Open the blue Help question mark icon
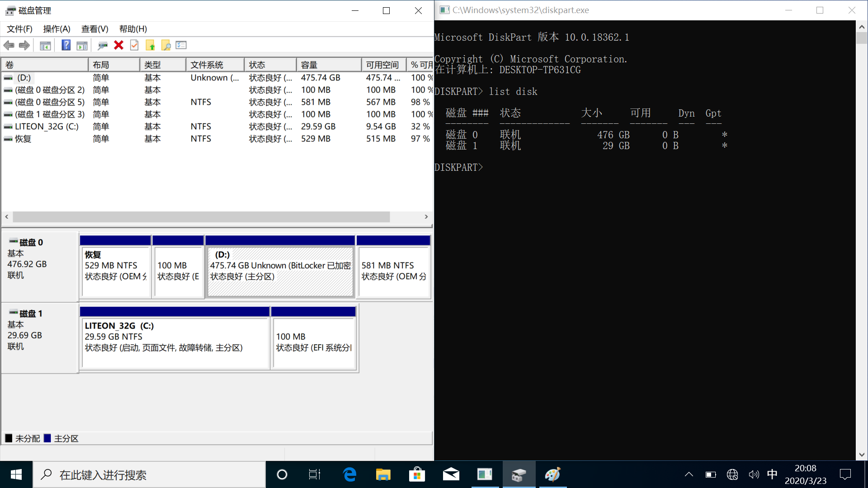The image size is (868, 488). point(66,45)
